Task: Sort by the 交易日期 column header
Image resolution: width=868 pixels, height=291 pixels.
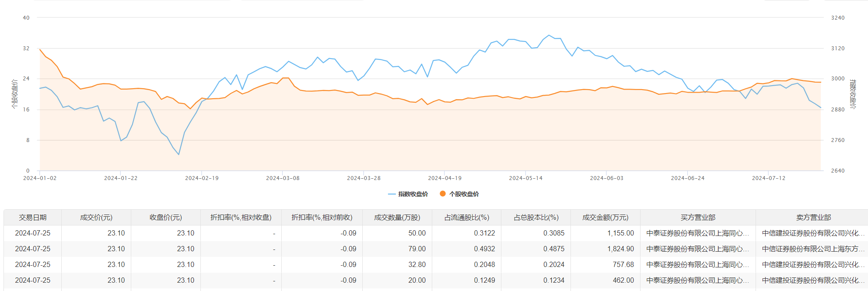Action: click(x=32, y=218)
